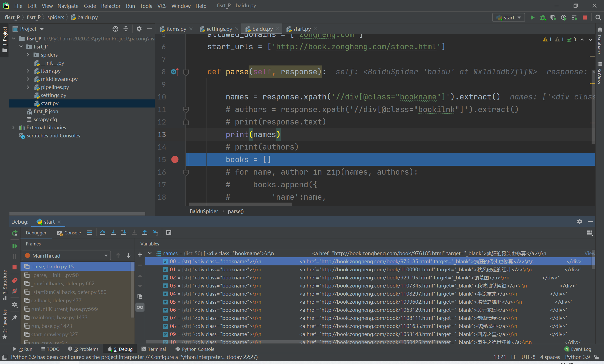
Task: Open the Navigate menu
Action: pos(68,6)
